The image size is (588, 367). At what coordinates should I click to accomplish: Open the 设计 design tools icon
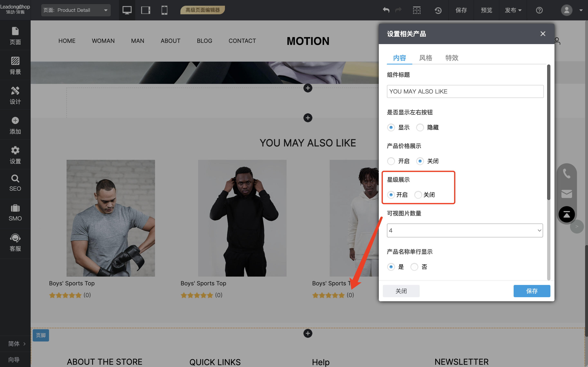click(15, 95)
